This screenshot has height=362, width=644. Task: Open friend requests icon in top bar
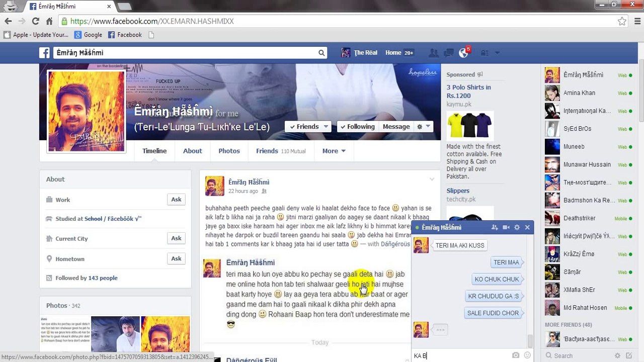click(x=433, y=53)
